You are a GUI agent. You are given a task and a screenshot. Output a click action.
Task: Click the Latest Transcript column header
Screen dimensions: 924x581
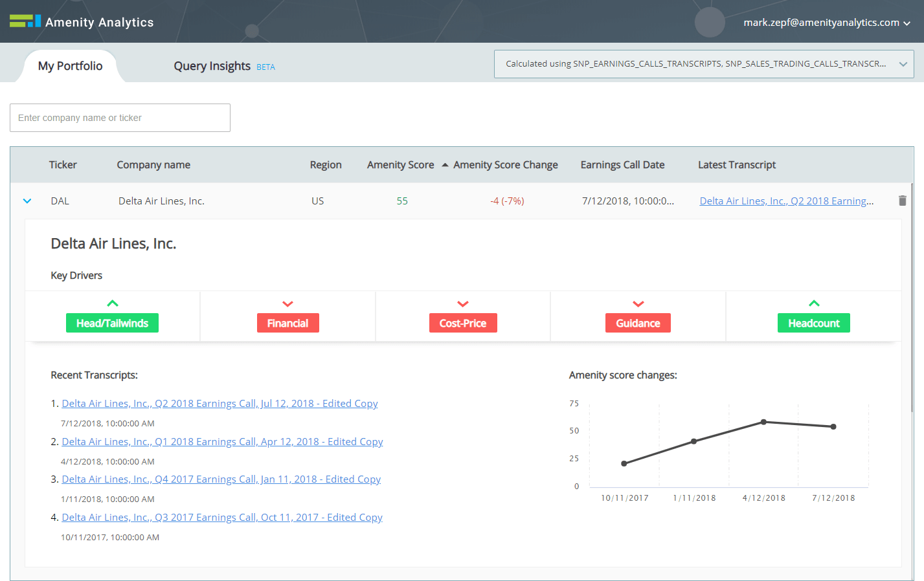click(x=737, y=165)
